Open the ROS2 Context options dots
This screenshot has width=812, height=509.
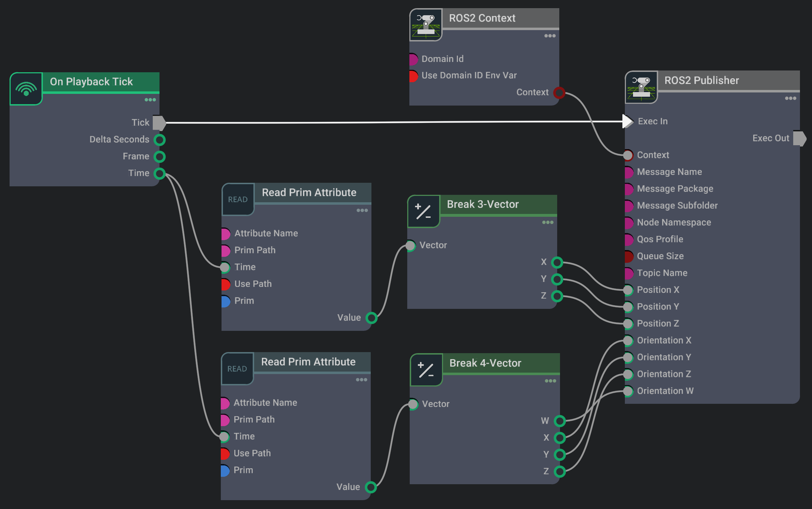(550, 36)
